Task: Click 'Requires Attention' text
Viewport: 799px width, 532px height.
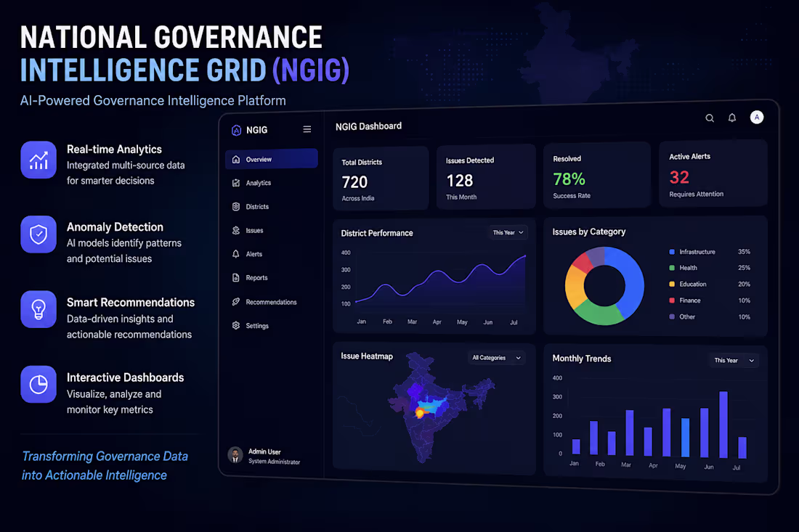Action: 696,194
